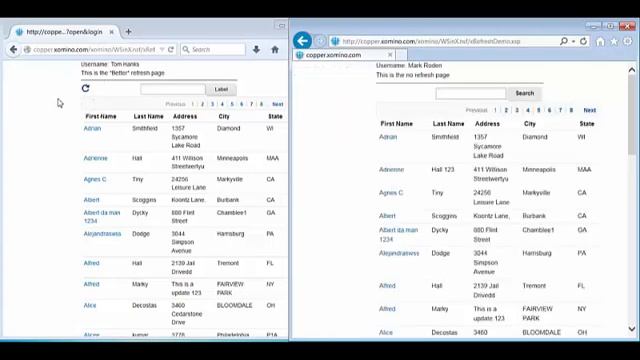Click the refresh icon on Better refresh page
Viewport: 640px width, 360px height.
coord(85,88)
